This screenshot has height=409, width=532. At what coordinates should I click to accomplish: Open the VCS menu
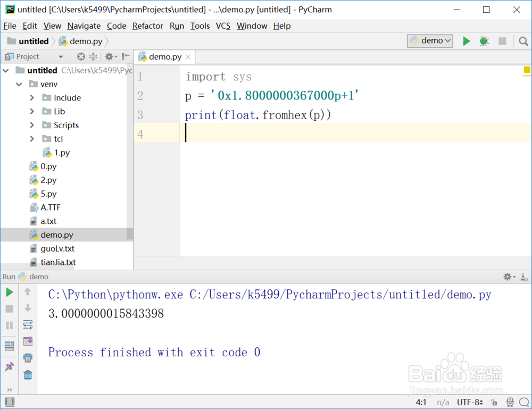pyautogui.click(x=223, y=26)
